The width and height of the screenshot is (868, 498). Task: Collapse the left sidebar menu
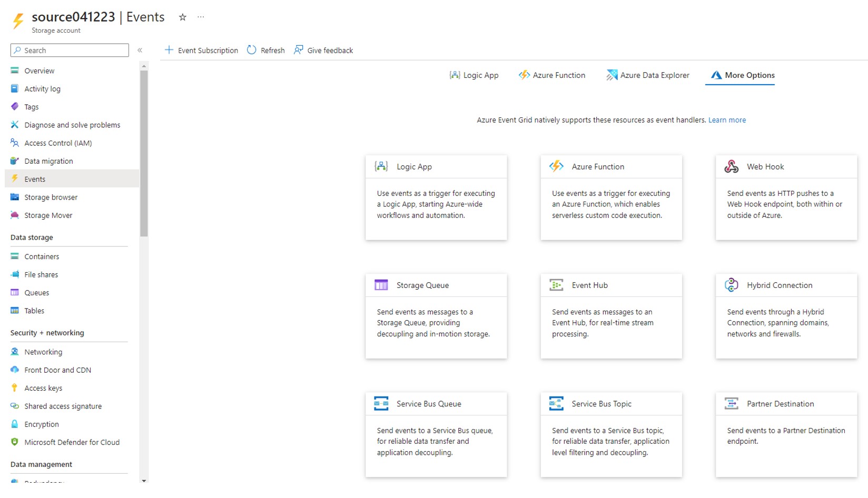point(140,51)
